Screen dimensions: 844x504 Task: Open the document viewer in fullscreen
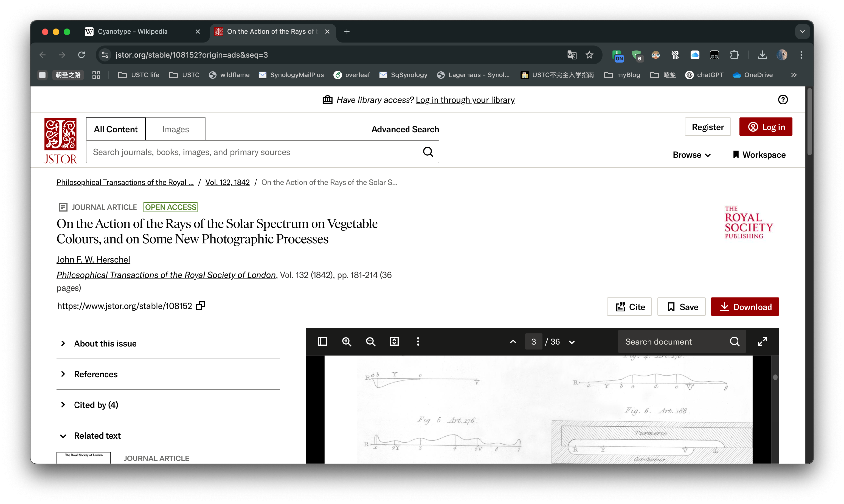(x=762, y=341)
